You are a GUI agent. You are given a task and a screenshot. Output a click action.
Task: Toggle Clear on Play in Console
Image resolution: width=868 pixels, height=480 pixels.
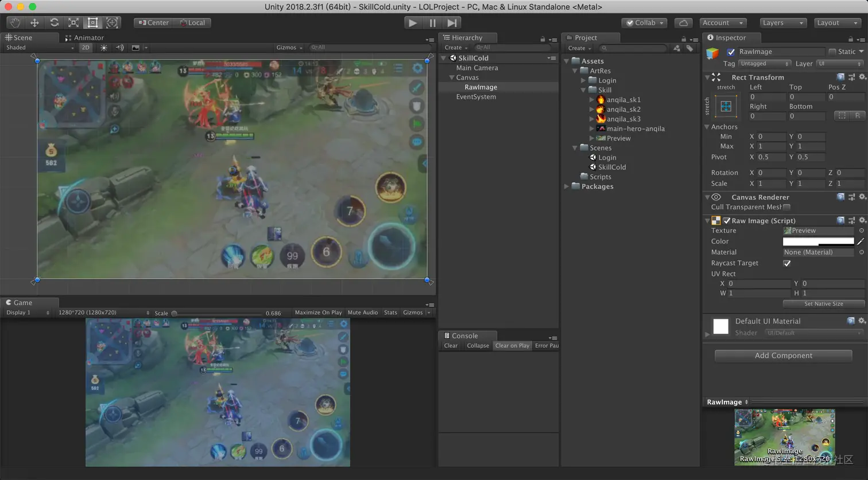coord(512,346)
